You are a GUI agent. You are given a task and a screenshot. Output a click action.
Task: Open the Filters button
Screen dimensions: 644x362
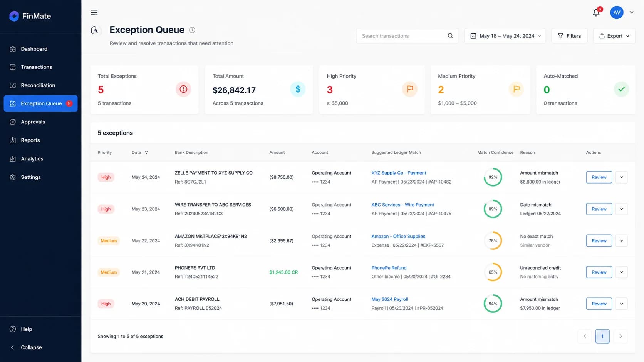click(569, 36)
